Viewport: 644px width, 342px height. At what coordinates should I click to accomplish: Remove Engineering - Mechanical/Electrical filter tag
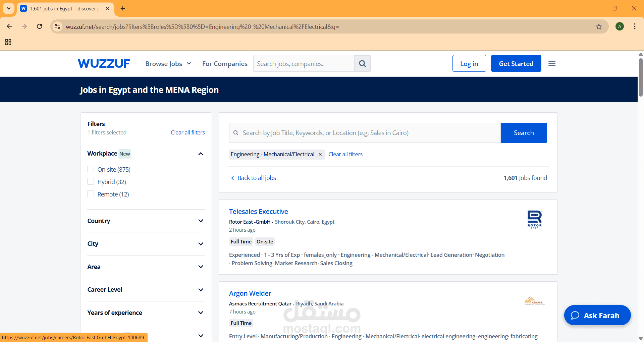pyautogui.click(x=320, y=154)
